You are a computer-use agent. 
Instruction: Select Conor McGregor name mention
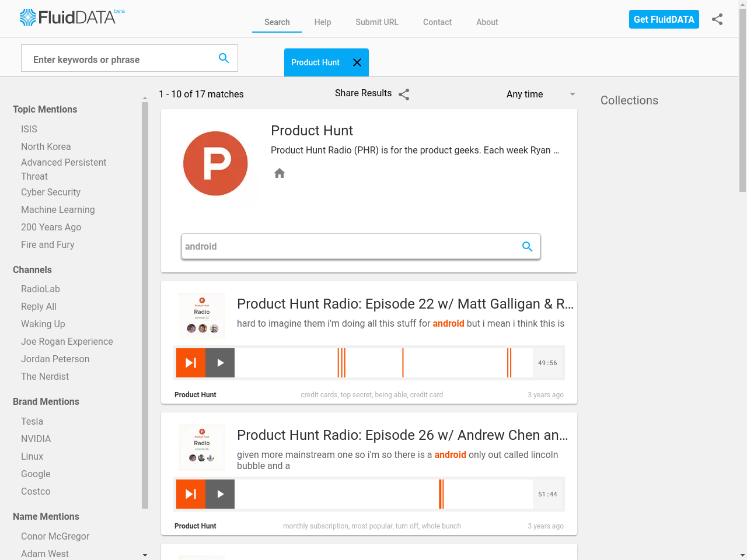point(55,537)
